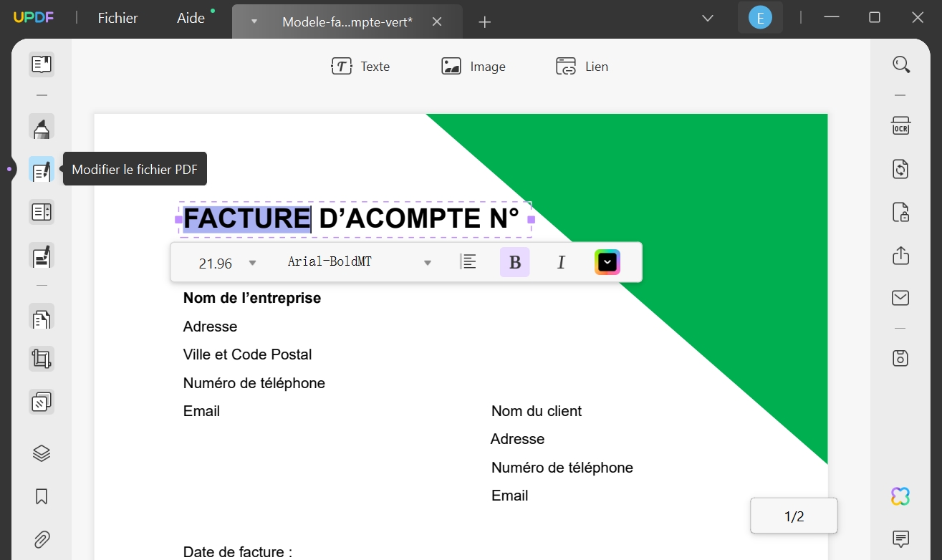Open the font family dropdown

(x=428, y=262)
